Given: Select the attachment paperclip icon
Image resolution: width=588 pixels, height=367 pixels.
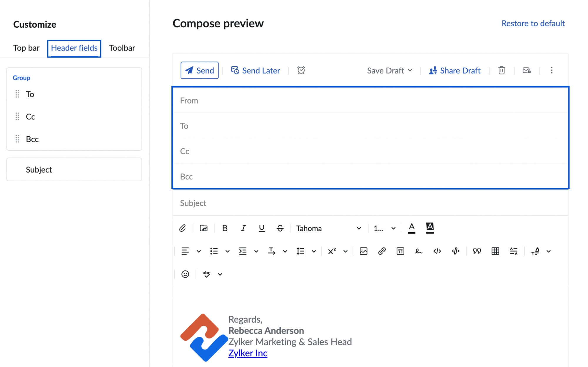Looking at the screenshot, I should pos(183,228).
